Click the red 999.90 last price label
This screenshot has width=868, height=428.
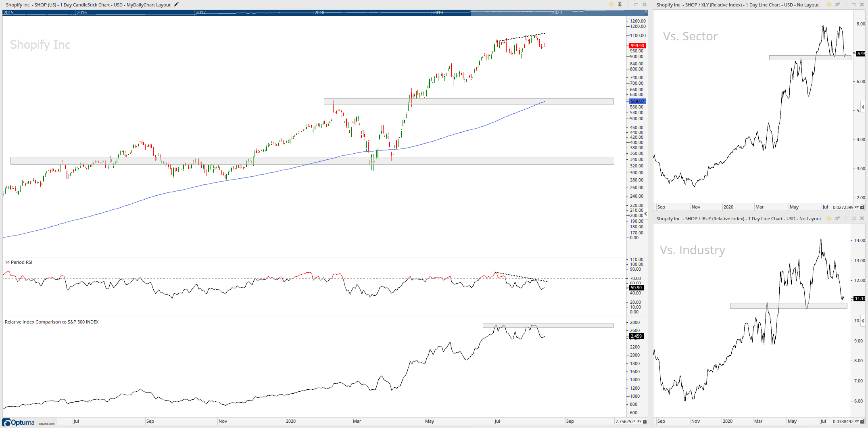pyautogui.click(x=637, y=46)
